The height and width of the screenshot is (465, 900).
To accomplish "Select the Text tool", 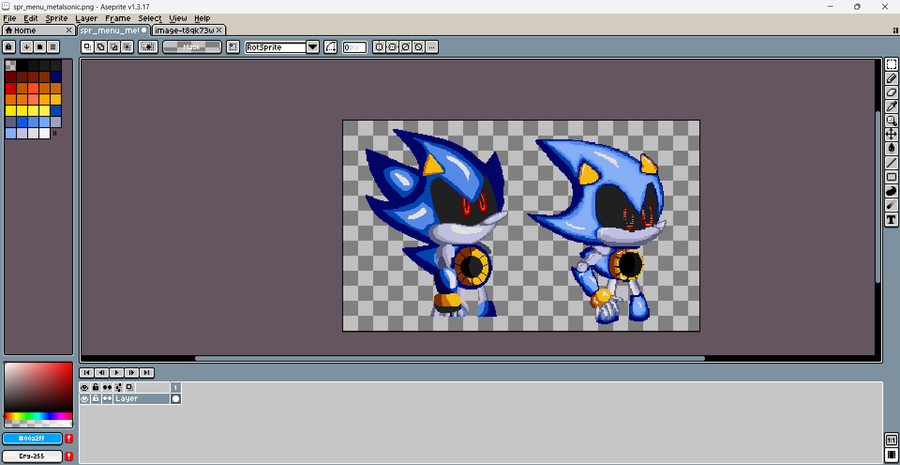I will (891, 219).
